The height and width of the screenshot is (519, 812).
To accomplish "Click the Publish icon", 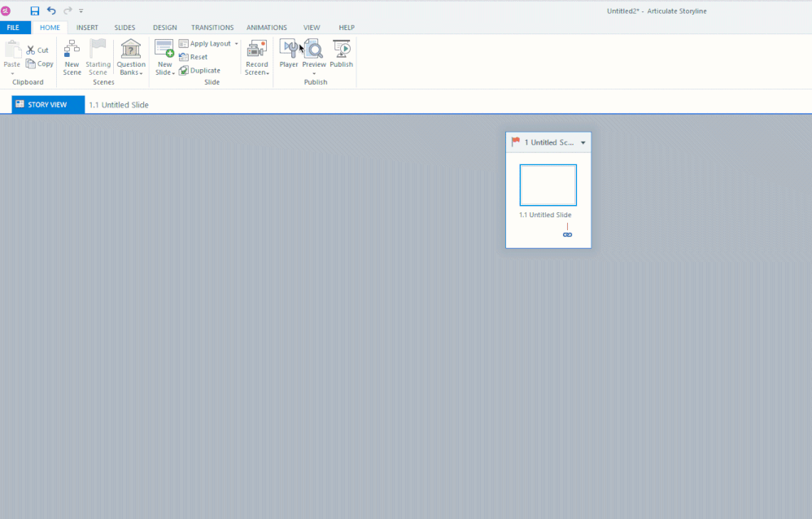I will coord(341,49).
